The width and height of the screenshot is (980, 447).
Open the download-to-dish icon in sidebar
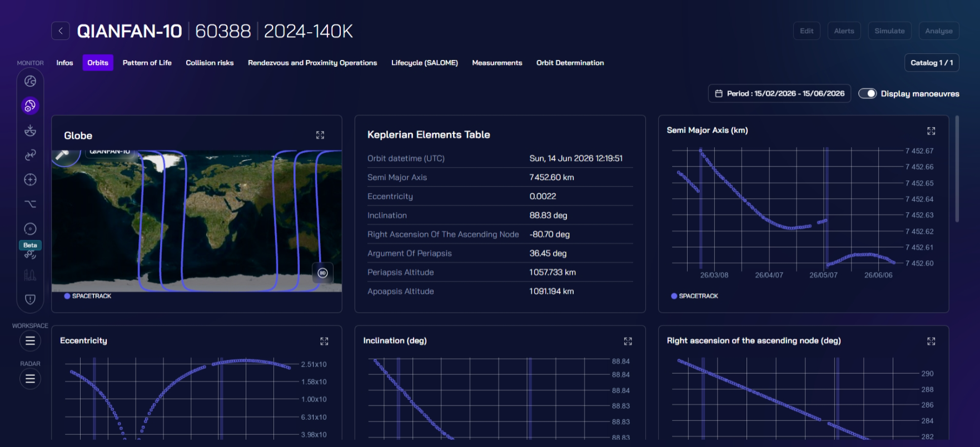30,130
